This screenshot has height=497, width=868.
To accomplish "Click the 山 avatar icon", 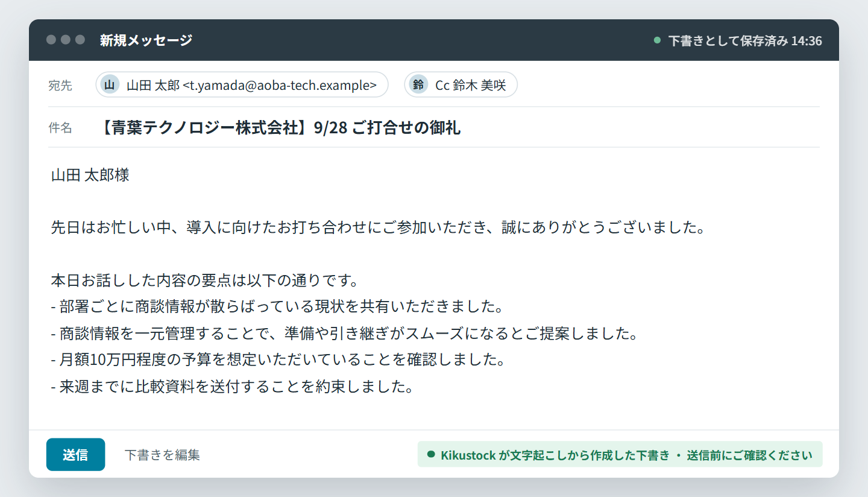I will click(110, 85).
